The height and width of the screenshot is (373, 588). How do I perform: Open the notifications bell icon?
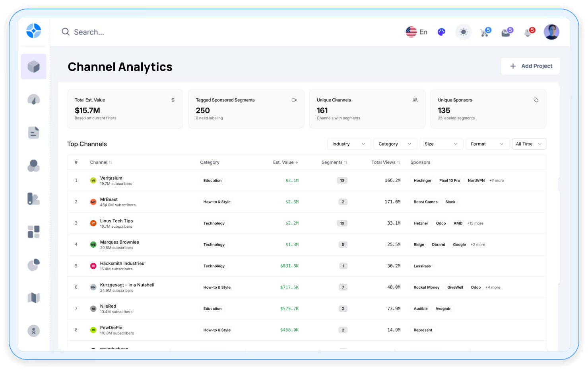click(x=529, y=32)
